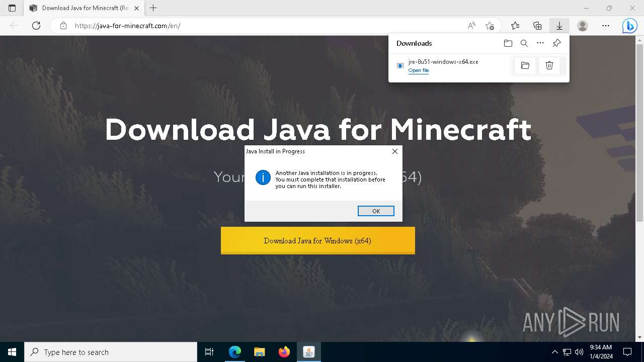Show jre download in folder
The width and height of the screenshot is (644, 362).
[x=525, y=65]
